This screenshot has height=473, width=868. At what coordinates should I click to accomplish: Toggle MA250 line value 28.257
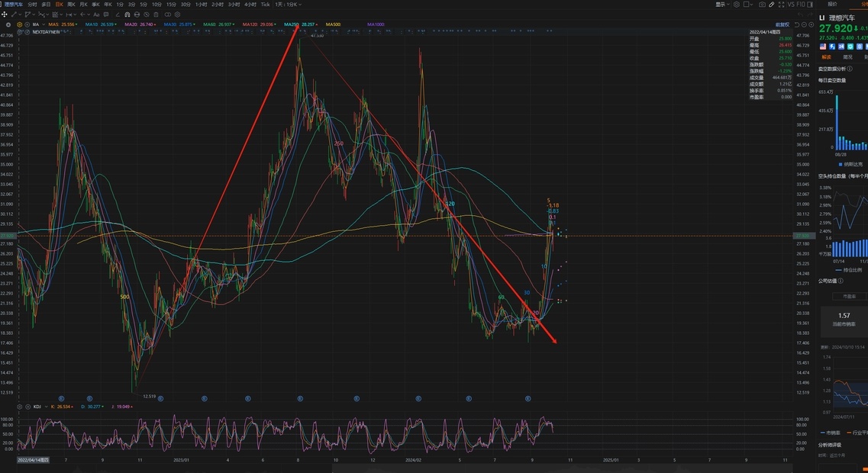(x=301, y=24)
